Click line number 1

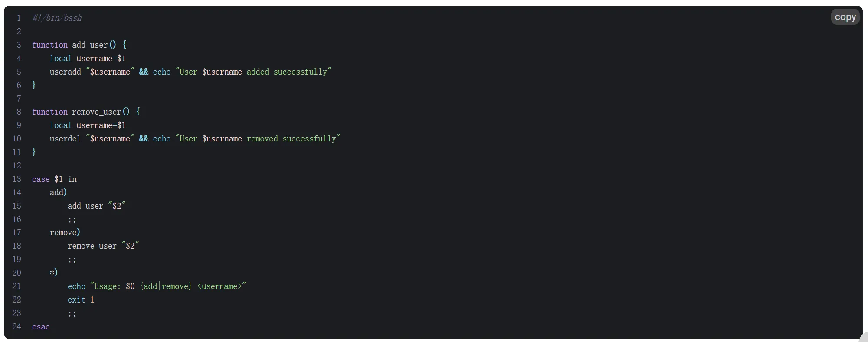(x=19, y=18)
